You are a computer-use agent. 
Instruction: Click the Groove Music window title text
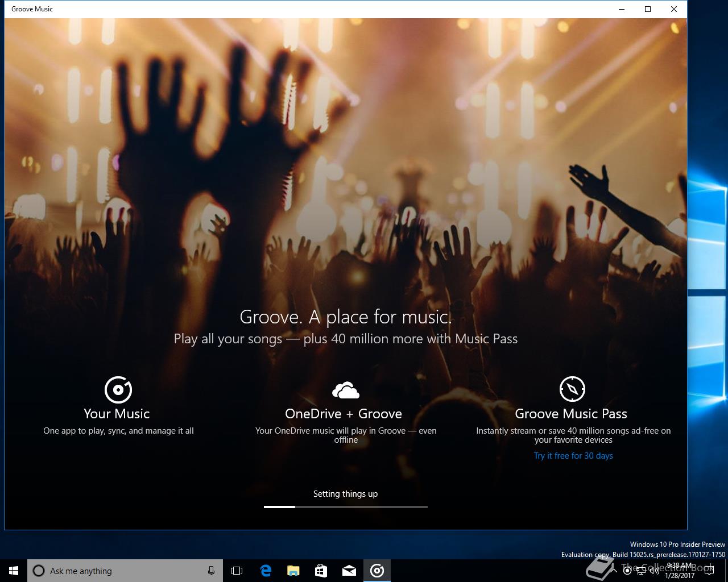click(32, 9)
